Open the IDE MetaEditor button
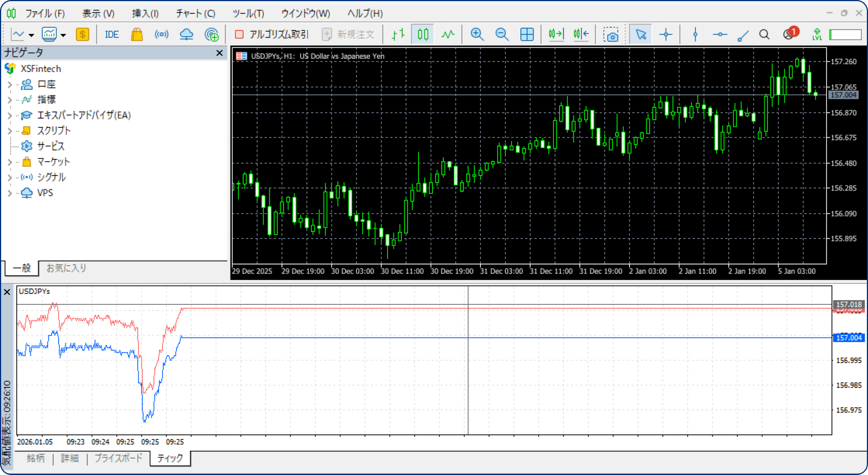The height and width of the screenshot is (475, 868). pos(112,34)
